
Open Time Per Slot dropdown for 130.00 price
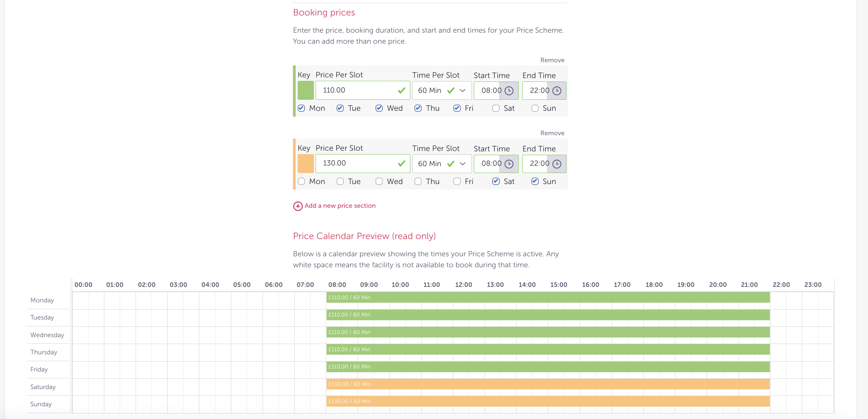tap(463, 164)
